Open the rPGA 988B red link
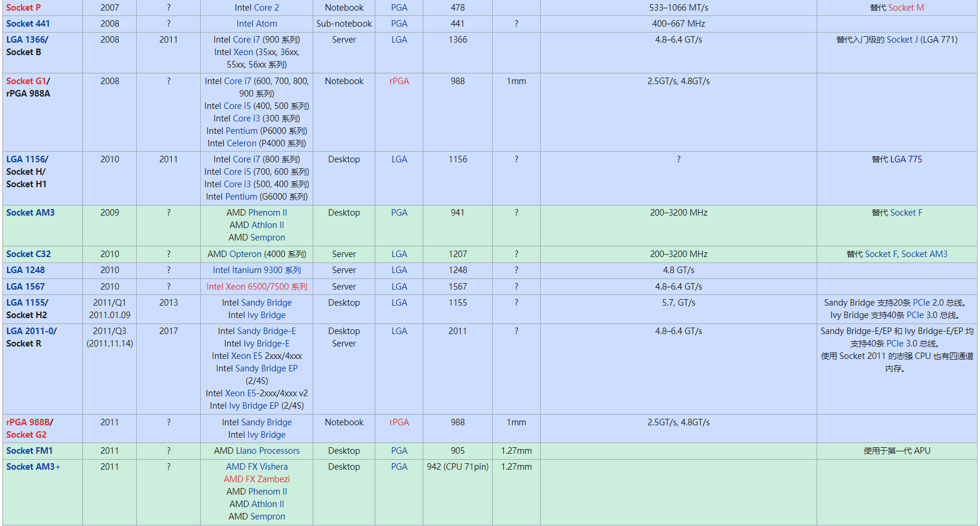This screenshot has width=980, height=526. [28, 422]
